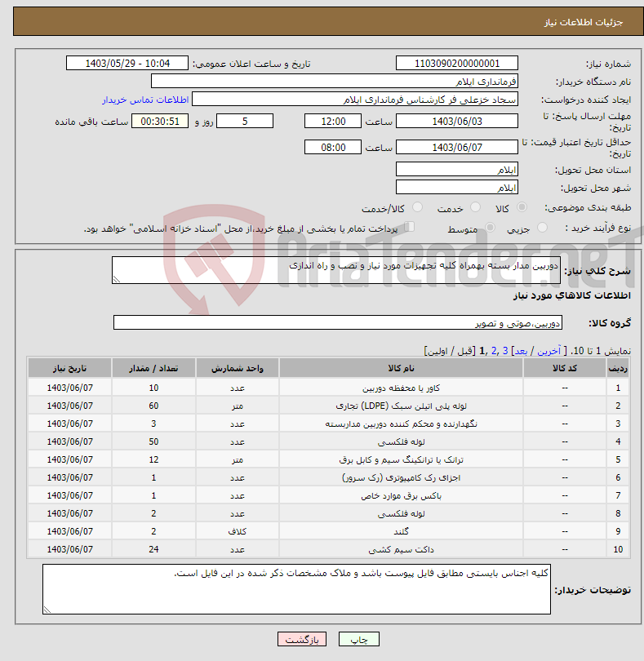Click the remaining days field showing 5
This screenshot has height=661, width=644.
245,122
